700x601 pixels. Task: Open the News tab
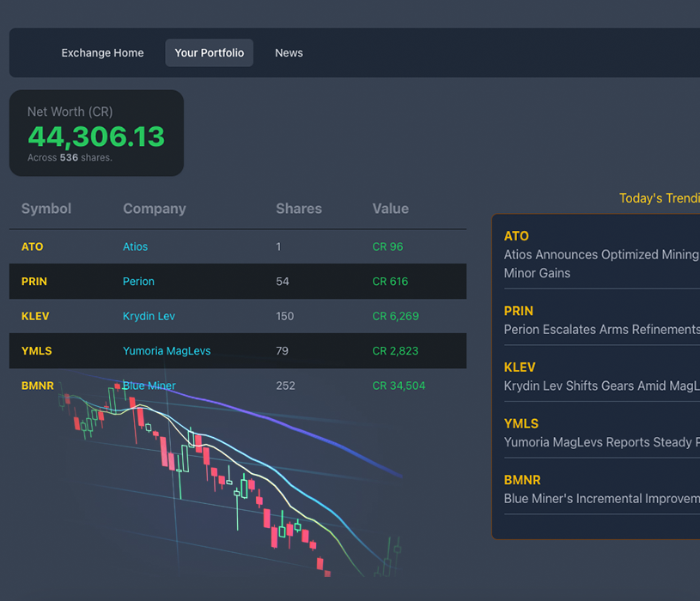[289, 52]
